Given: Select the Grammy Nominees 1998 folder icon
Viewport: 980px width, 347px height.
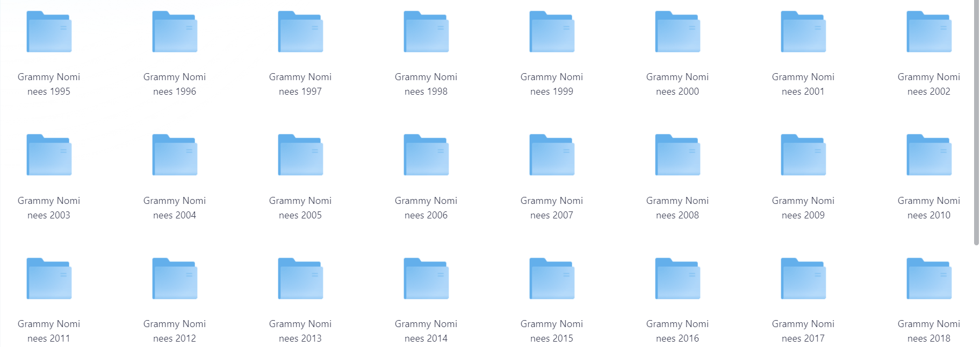Looking at the screenshot, I should pos(426,32).
